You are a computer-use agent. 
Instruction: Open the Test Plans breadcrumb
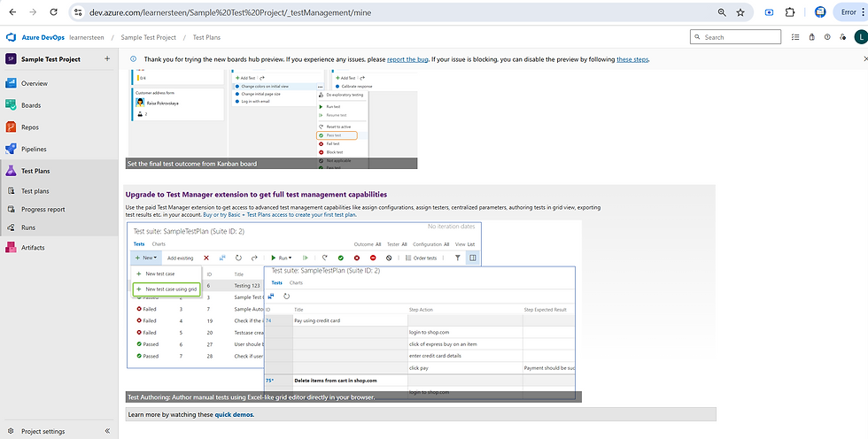[206, 37]
